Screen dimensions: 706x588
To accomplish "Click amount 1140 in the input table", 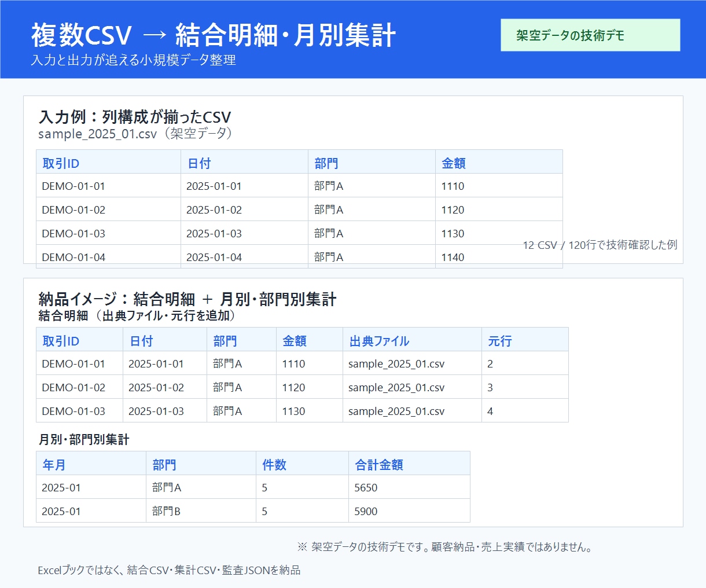I will point(453,258).
